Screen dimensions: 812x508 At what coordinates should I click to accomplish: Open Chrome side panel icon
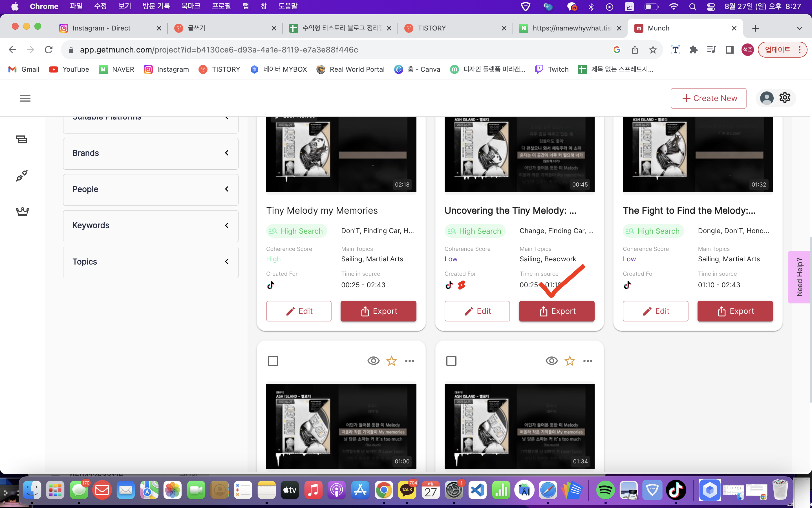(x=729, y=50)
